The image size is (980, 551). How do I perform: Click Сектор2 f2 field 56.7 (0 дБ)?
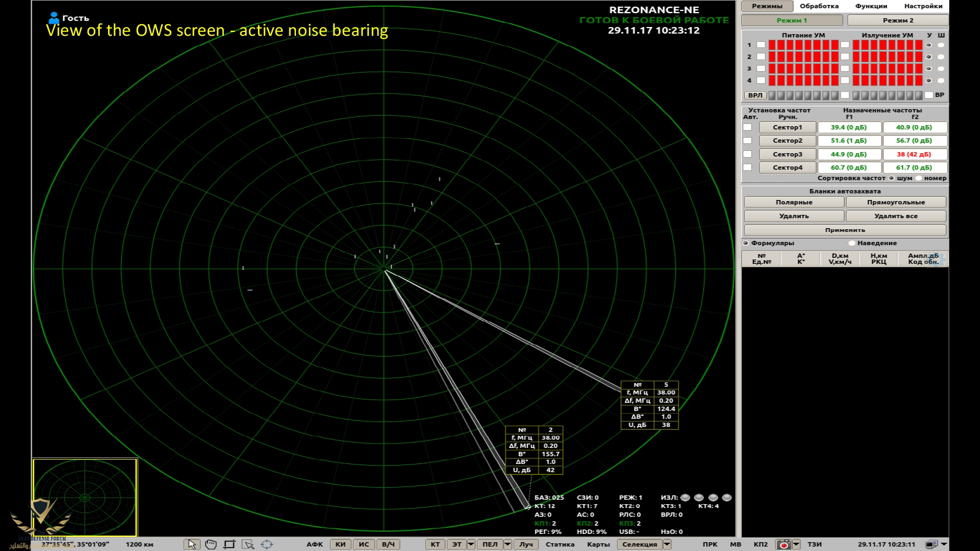pos(914,141)
